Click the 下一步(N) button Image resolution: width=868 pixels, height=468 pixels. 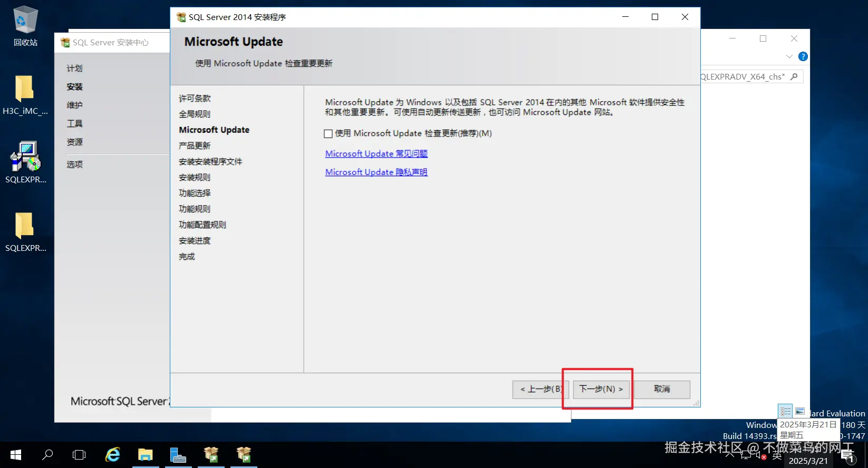tap(601, 389)
